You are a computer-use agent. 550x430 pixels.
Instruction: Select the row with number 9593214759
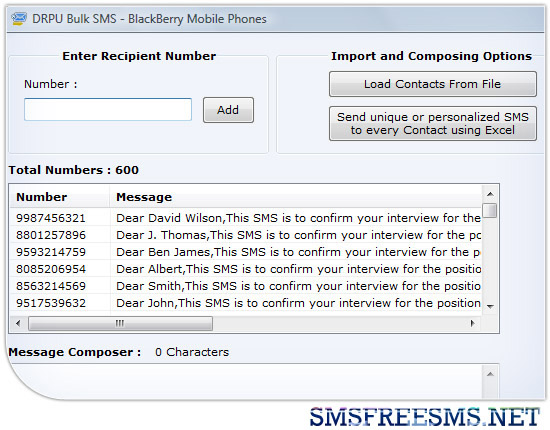click(246, 252)
